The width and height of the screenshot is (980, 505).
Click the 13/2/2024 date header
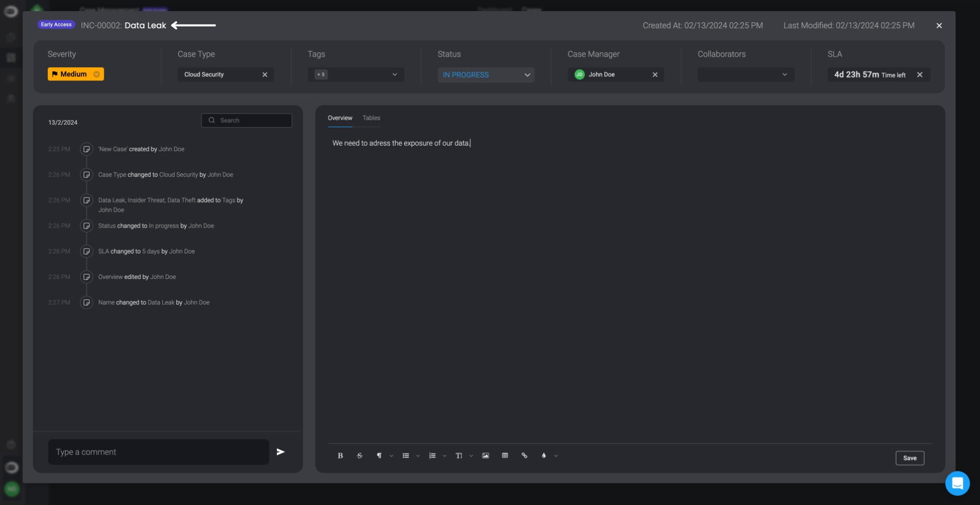63,123
